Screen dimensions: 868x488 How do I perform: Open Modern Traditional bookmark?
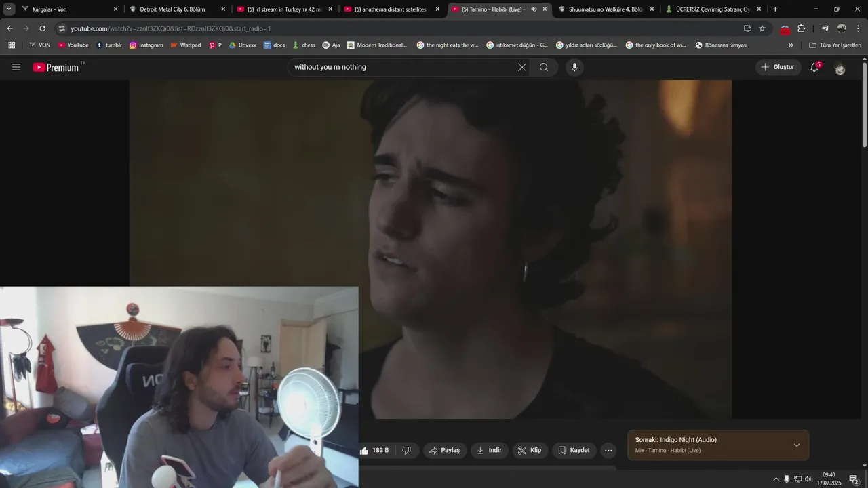point(377,45)
